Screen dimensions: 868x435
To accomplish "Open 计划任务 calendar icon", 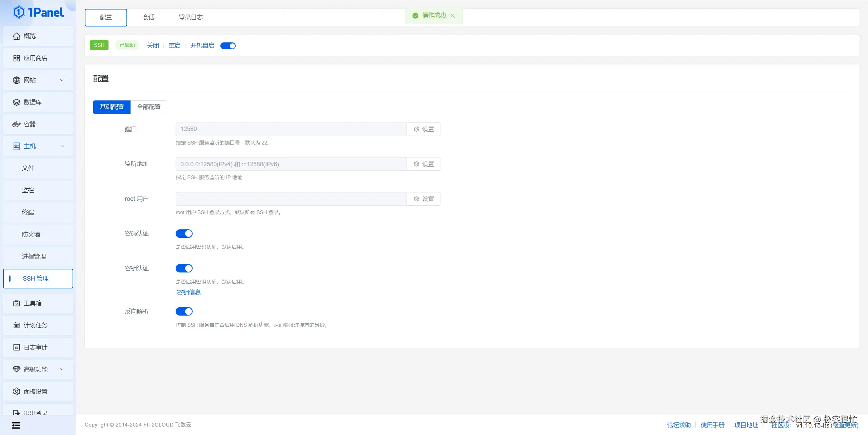I will (x=16, y=325).
